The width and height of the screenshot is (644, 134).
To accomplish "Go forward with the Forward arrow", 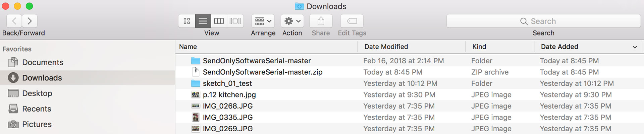I will tap(30, 21).
